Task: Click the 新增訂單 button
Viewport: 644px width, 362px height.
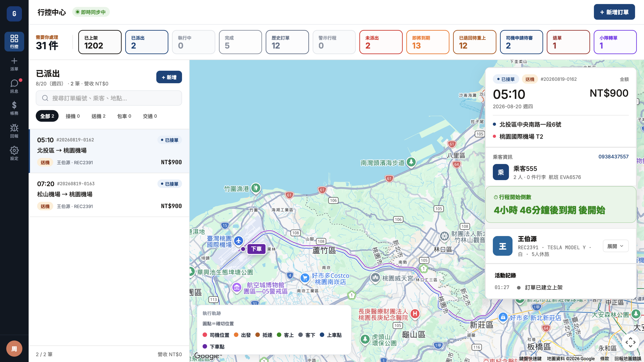Action: click(614, 12)
